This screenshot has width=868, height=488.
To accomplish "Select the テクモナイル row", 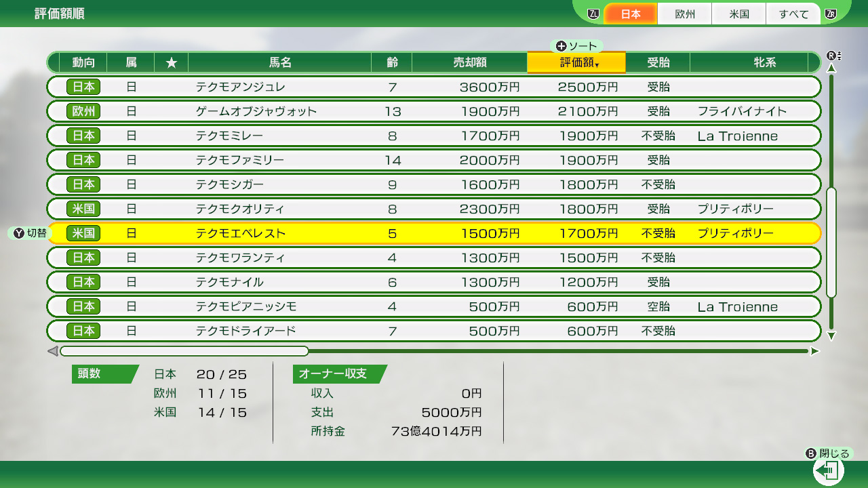I will click(x=434, y=282).
